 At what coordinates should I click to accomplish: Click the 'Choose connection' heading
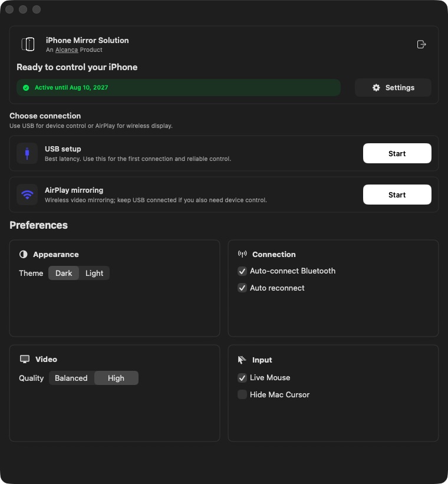pos(45,116)
